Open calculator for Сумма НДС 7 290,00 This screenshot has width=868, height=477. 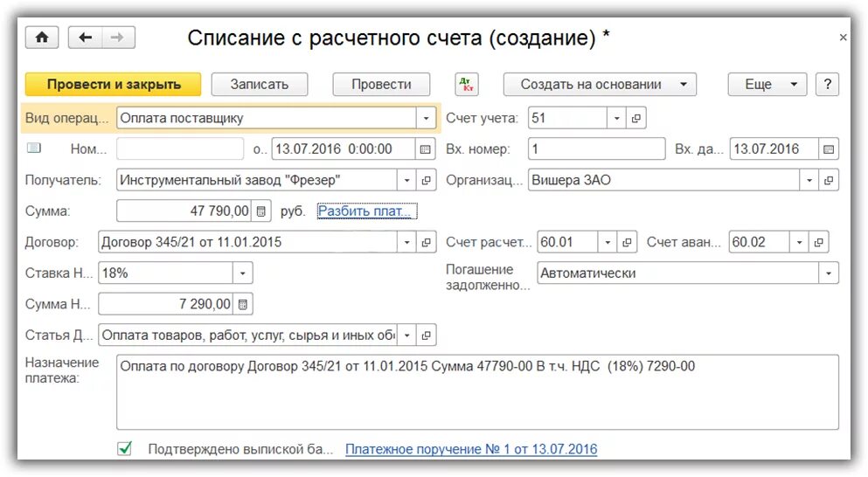coord(242,304)
